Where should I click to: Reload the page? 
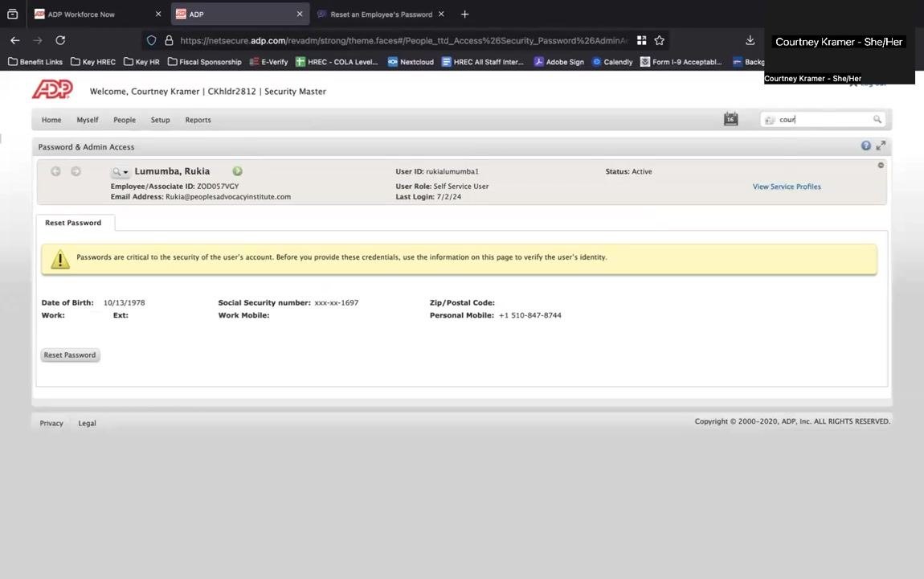(60, 40)
